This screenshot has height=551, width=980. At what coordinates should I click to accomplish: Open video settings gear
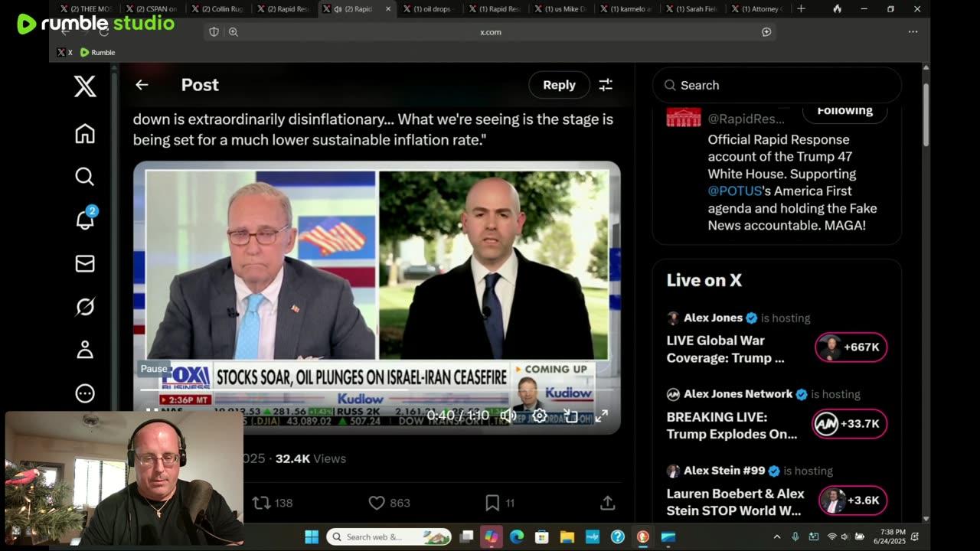[x=540, y=416]
